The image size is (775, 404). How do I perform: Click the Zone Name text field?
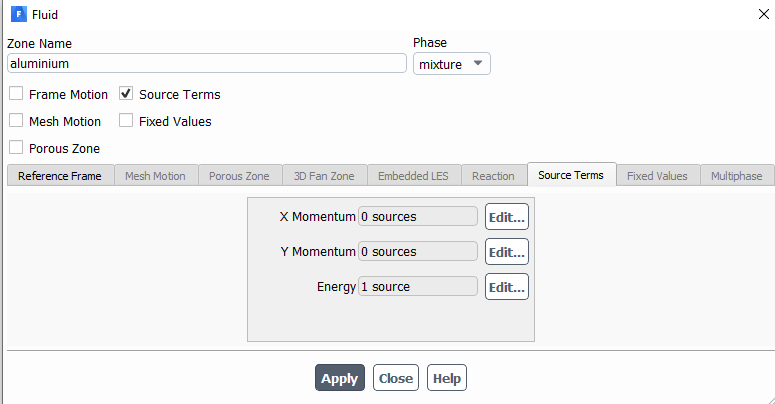point(206,63)
